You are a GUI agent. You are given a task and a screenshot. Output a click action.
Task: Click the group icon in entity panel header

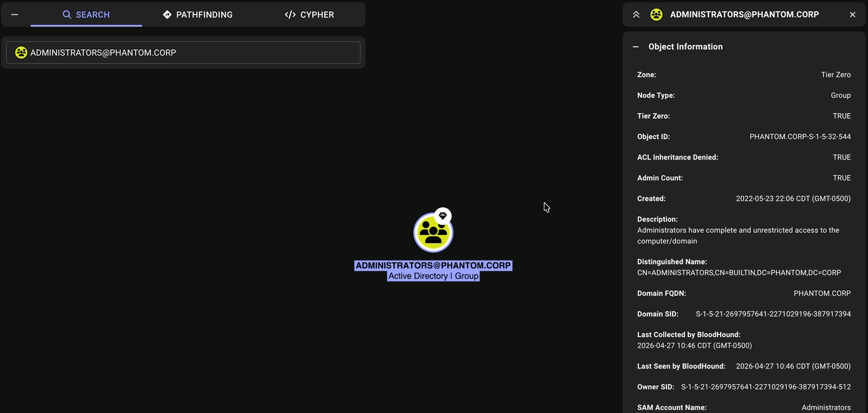tap(656, 15)
